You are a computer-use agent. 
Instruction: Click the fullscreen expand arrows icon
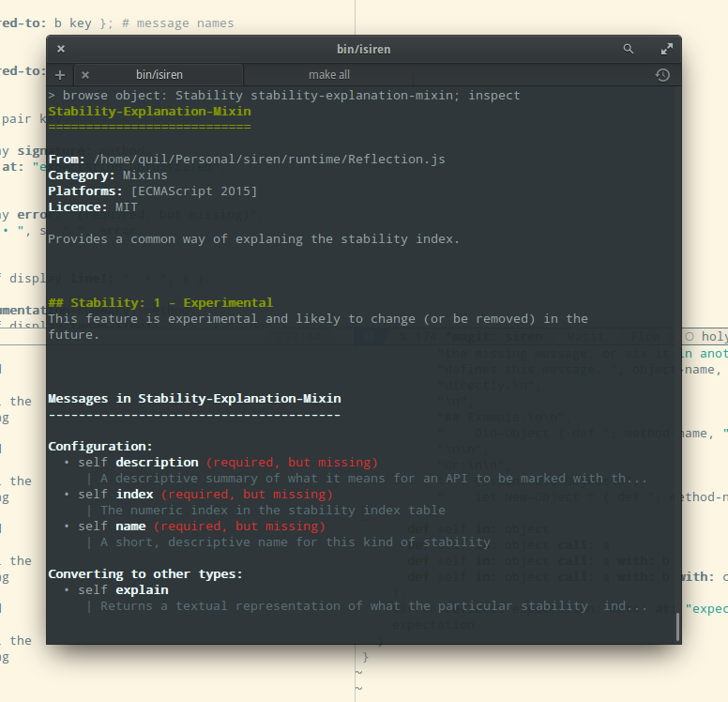[x=667, y=49]
